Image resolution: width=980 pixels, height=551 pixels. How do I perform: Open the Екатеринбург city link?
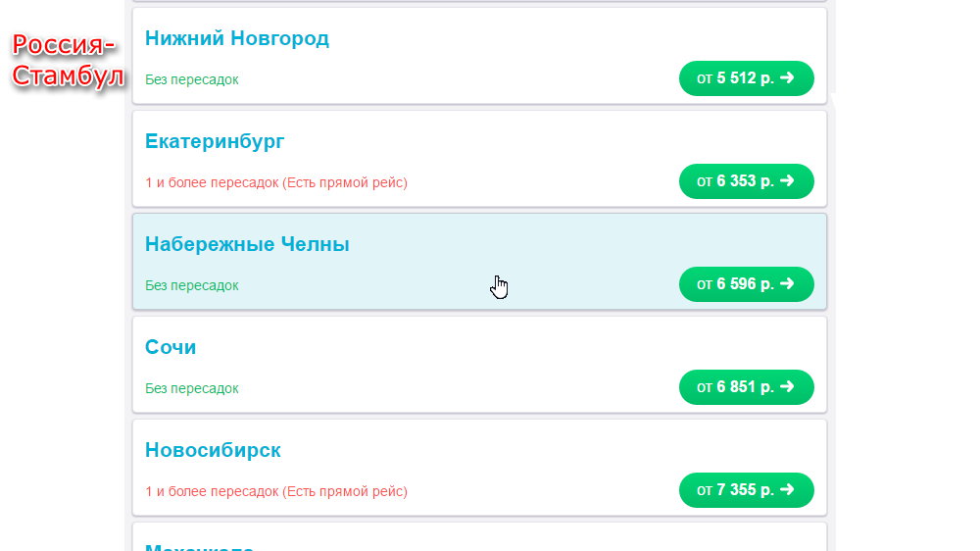click(x=215, y=142)
